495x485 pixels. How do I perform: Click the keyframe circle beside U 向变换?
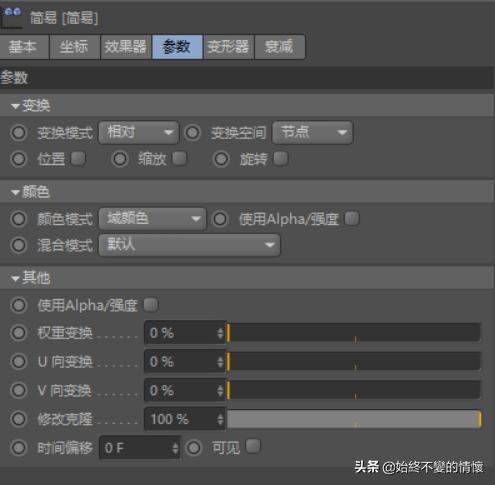[x=19, y=362]
